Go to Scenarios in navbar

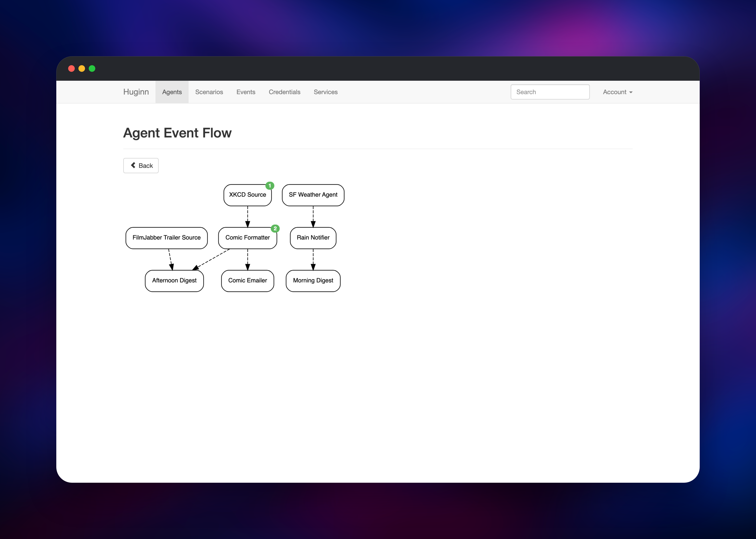[209, 92]
